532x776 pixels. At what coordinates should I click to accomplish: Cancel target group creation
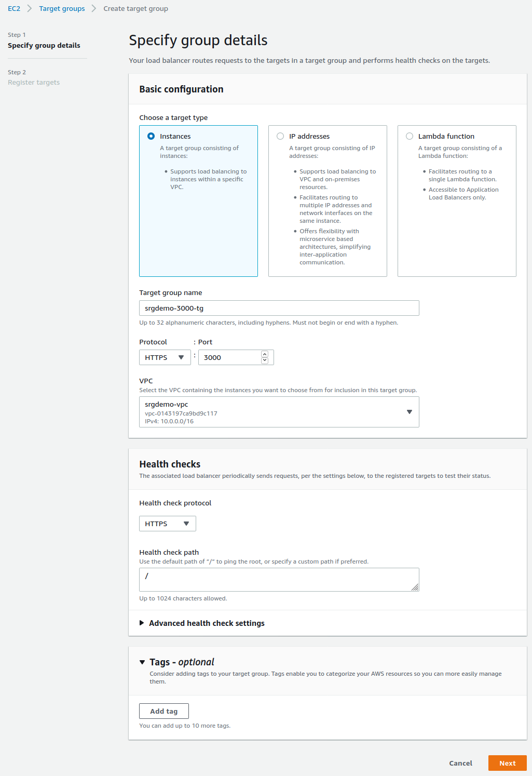coord(460,763)
